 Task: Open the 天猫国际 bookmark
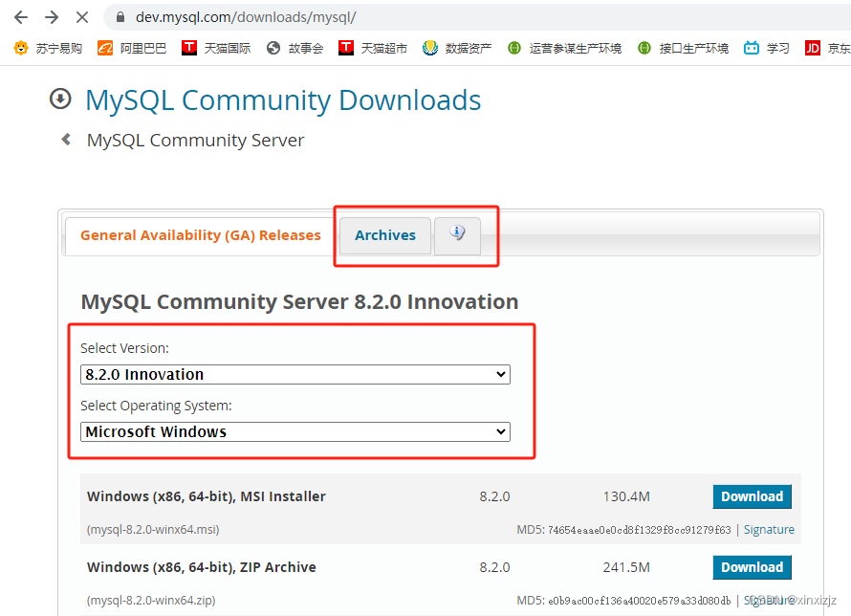tap(216, 48)
